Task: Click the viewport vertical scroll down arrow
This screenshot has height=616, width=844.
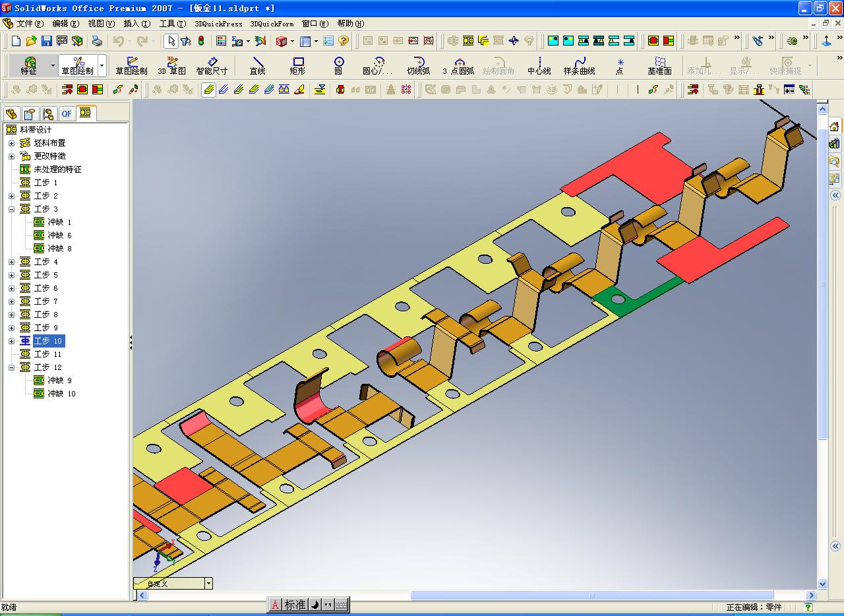Action: pyautogui.click(x=822, y=584)
